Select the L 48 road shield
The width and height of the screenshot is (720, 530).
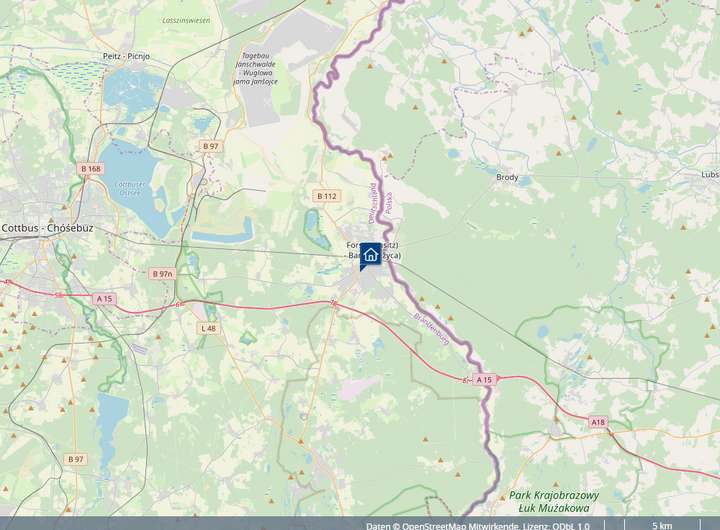click(x=208, y=328)
